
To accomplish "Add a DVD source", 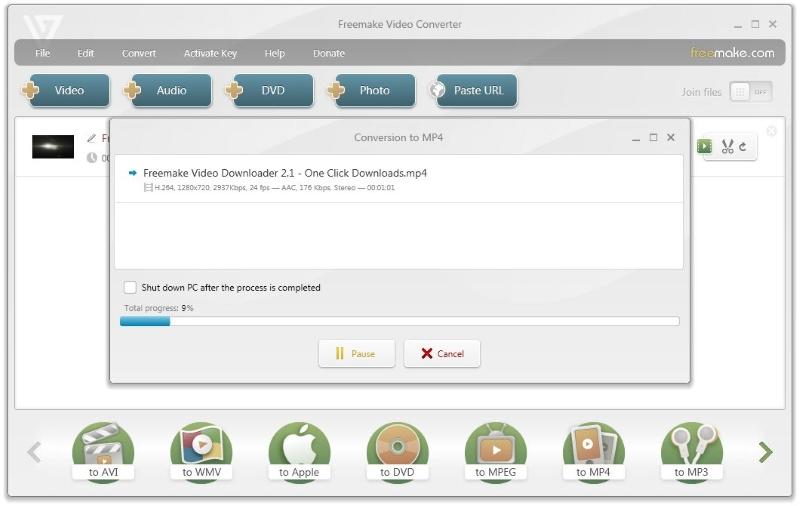I will click(x=269, y=90).
